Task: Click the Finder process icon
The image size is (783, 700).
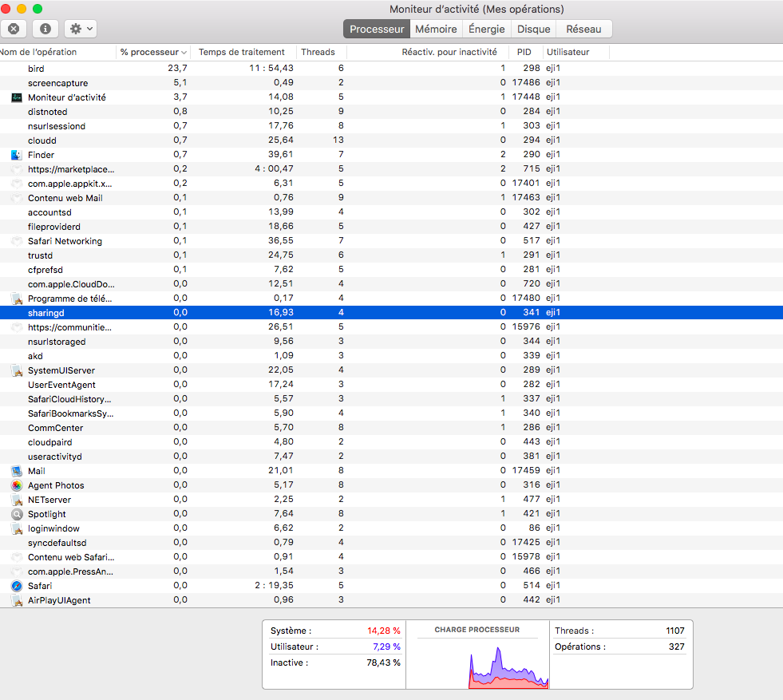Action: pyautogui.click(x=17, y=155)
